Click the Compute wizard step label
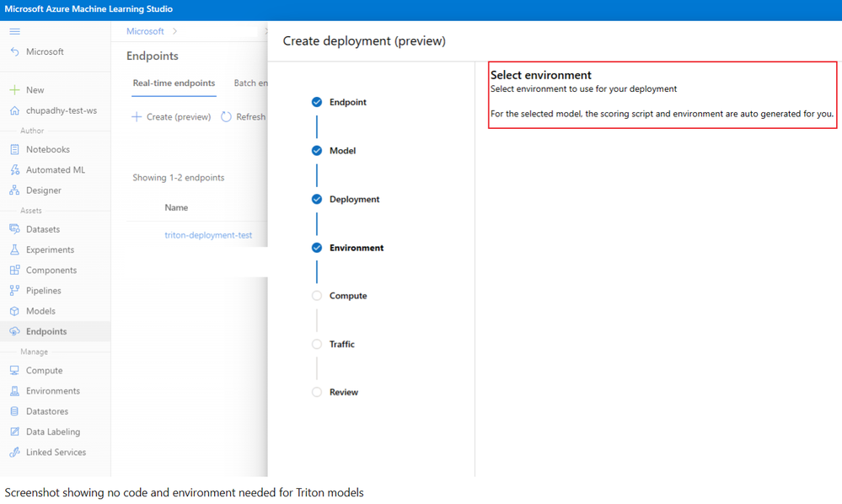 pyautogui.click(x=348, y=296)
